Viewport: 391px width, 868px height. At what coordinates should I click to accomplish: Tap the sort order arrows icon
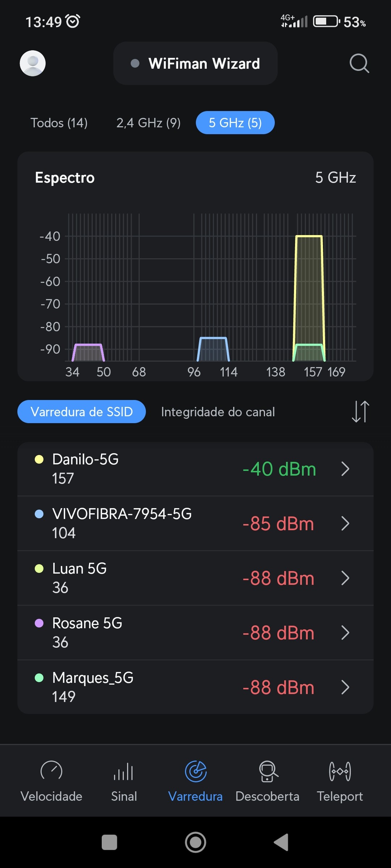click(360, 412)
